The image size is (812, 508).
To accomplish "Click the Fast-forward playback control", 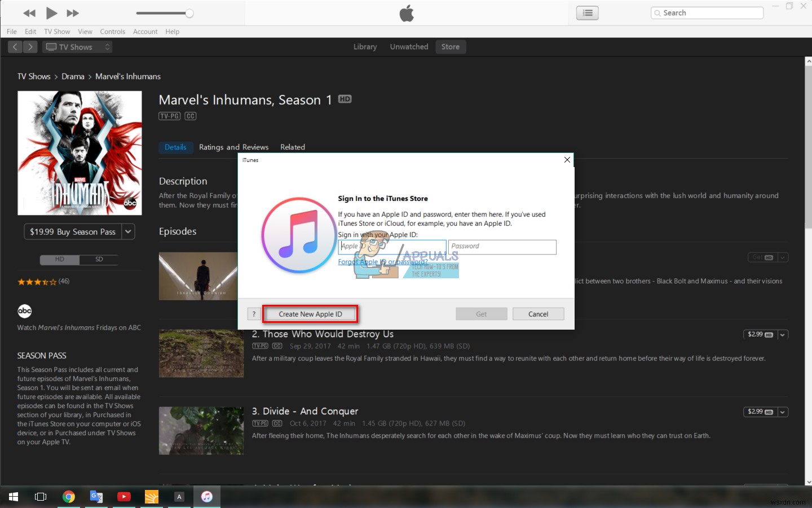I will 72,13.
